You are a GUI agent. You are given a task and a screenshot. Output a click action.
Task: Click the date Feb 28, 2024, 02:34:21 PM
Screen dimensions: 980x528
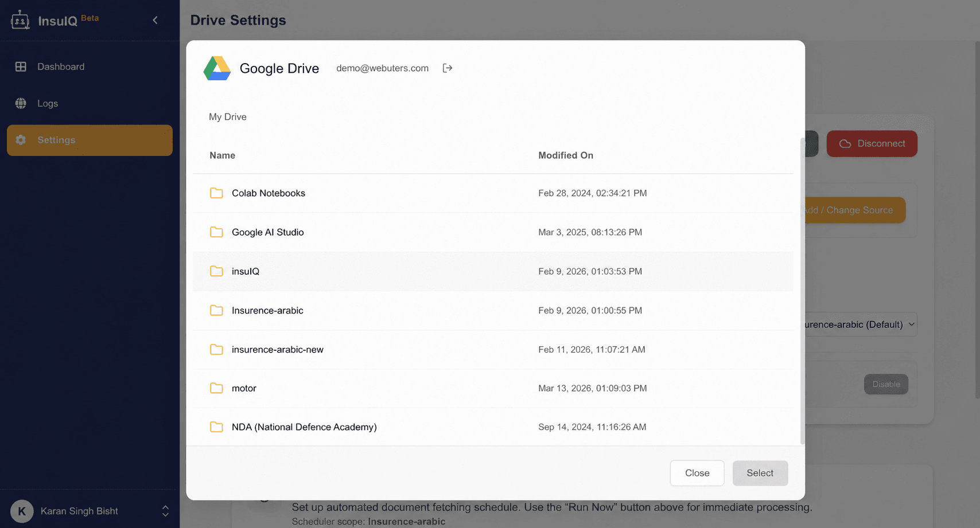click(593, 193)
